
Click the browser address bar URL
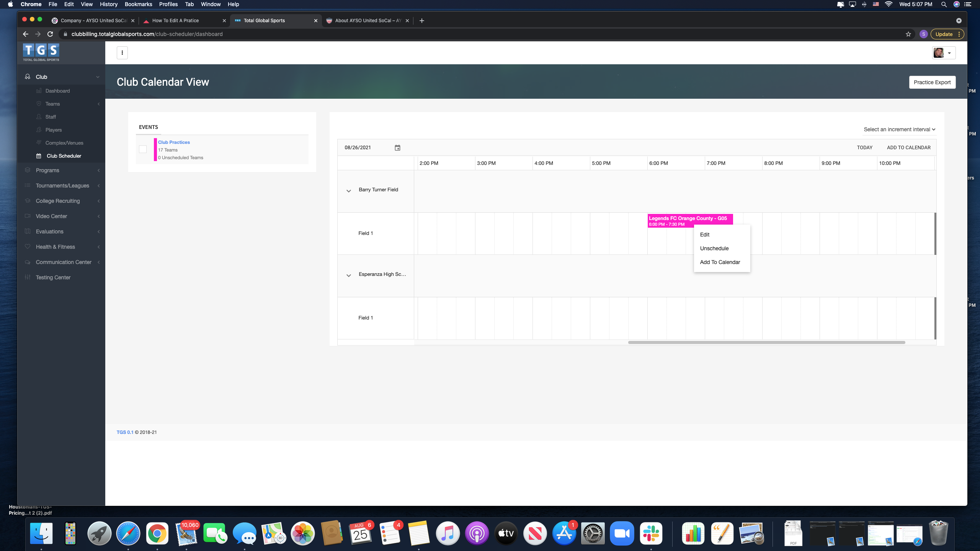point(147,34)
